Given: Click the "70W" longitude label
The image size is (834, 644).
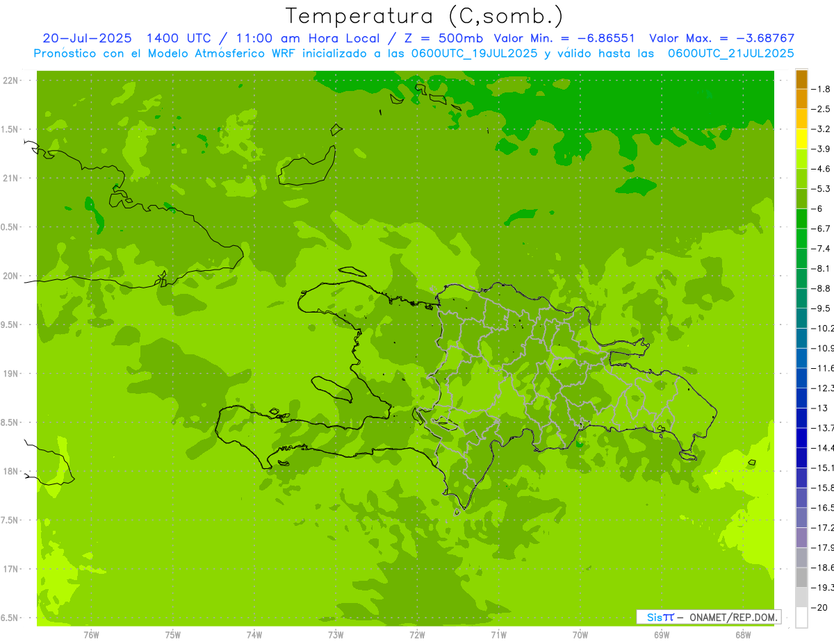Looking at the screenshot, I should tap(580, 635).
